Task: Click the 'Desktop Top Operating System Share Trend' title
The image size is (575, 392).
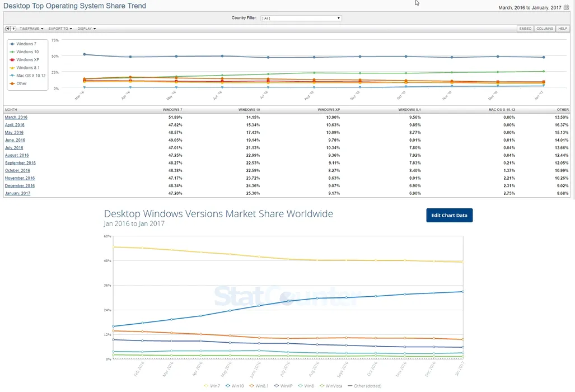Action: (75, 6)
